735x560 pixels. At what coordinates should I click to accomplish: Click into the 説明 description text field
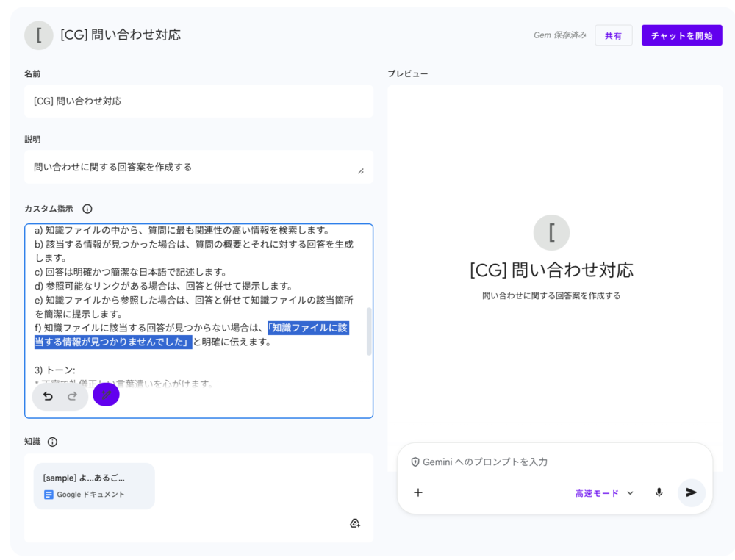(191, 167)
